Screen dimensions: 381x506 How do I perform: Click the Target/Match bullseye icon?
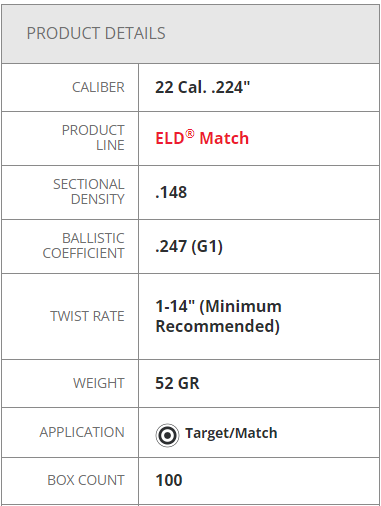[167, 435]
